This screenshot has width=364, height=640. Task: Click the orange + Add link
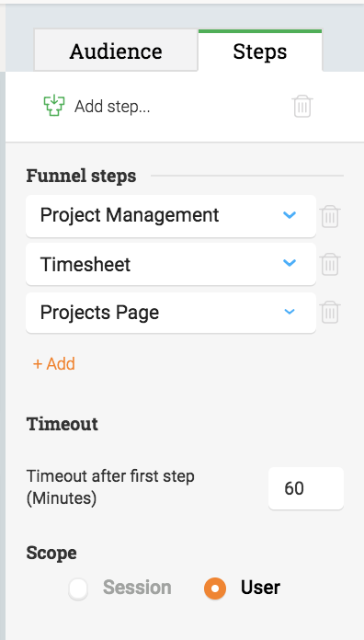[54, 363]
